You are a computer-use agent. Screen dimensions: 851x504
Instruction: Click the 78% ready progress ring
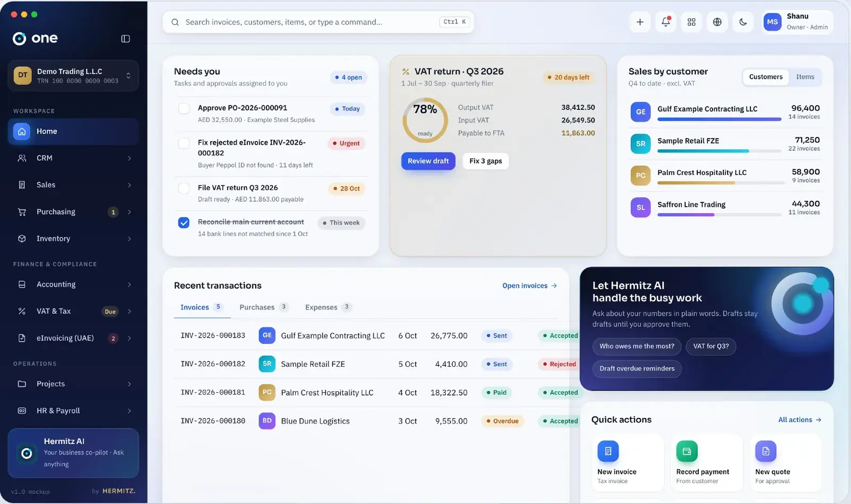[425, 120]
